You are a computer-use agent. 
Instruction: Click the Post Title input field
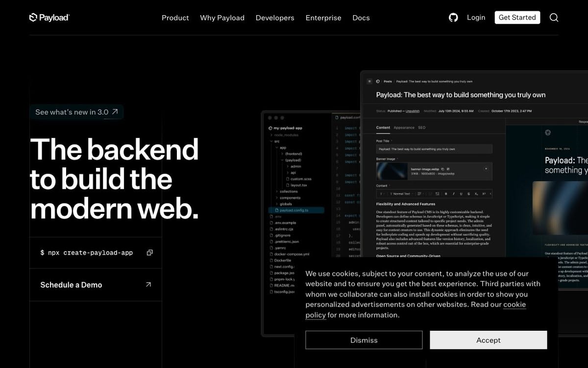(x=434, y=149)
